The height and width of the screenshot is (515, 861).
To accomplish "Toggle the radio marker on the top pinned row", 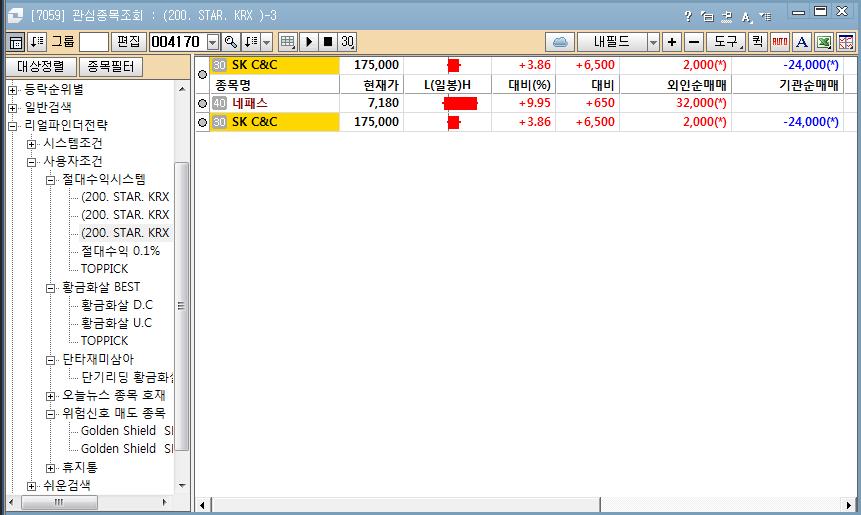I will 203,74.
